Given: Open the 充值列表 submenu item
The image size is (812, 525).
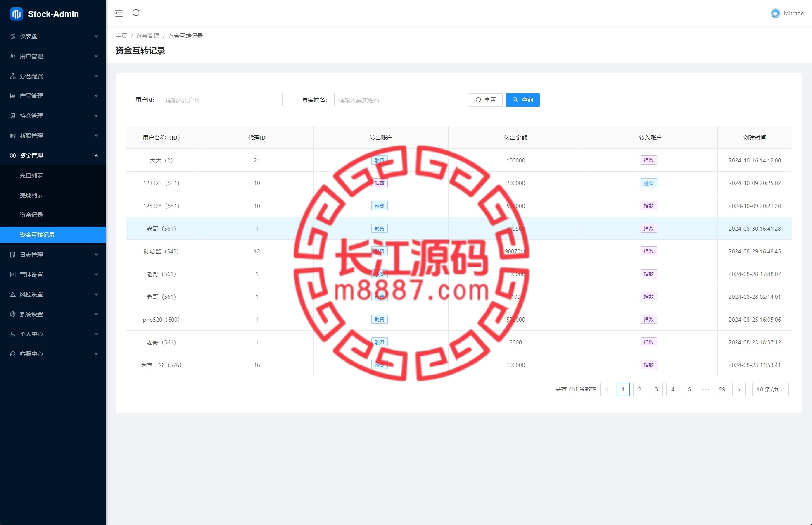Looking at the screenshot, I should 53,175.
